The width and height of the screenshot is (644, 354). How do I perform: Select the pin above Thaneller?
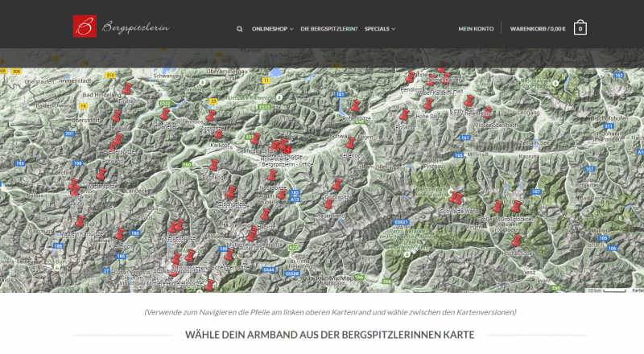[x=165, y=113]
